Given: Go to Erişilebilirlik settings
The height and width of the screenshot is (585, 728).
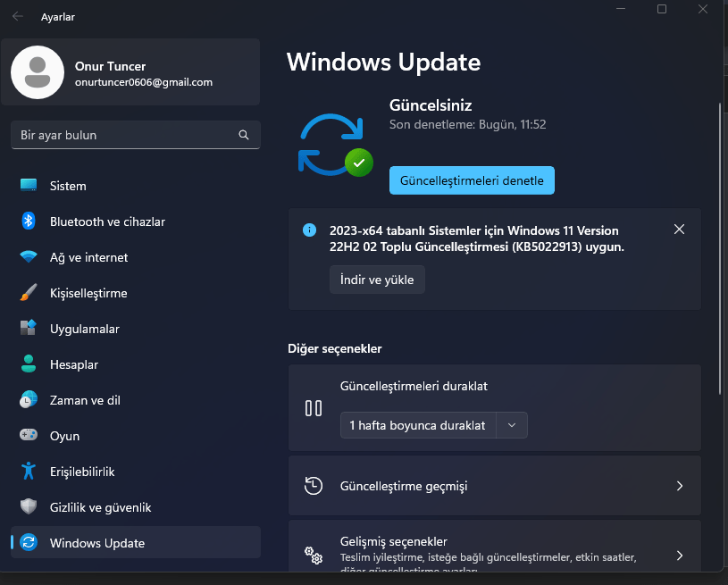Looking at the screenshot, I should click(135, 472).
